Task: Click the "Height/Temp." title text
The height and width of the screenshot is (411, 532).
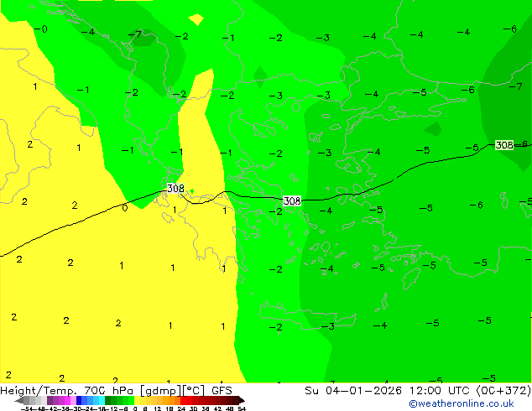Action: [x=38, y=391]
